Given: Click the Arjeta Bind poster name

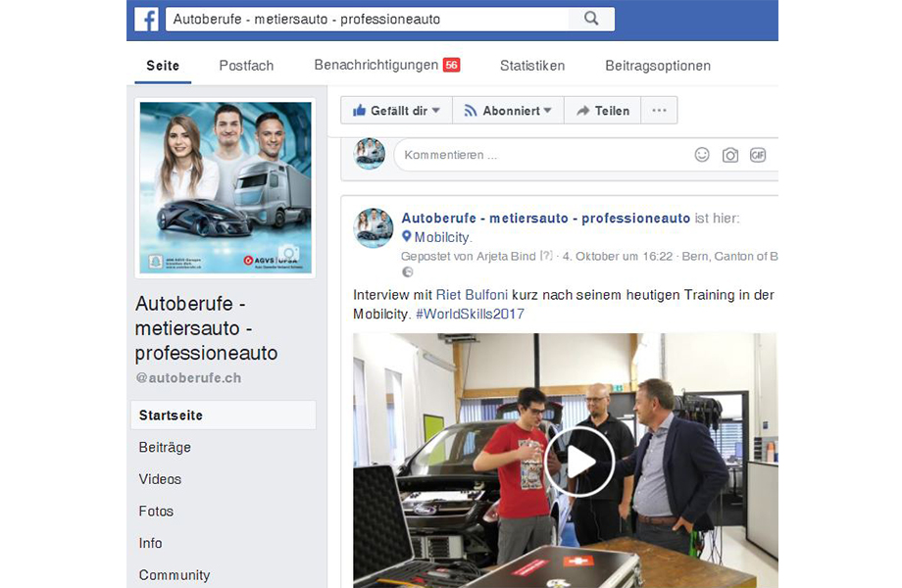Looking at the screenshot, I should coord(505,257).
